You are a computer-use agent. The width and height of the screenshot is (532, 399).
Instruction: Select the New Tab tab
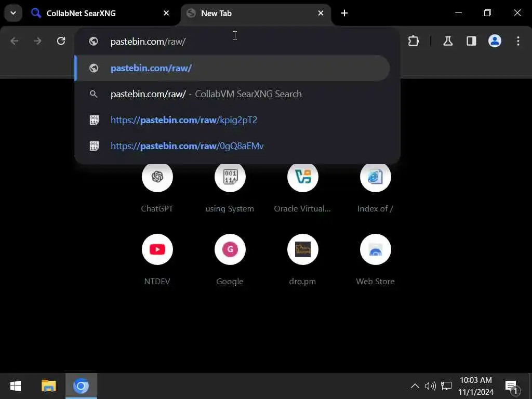point(256,13)
